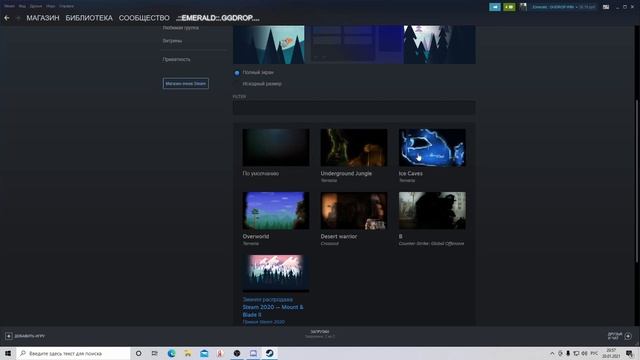Go to the СООБЩЕСТВО tab

144,18
